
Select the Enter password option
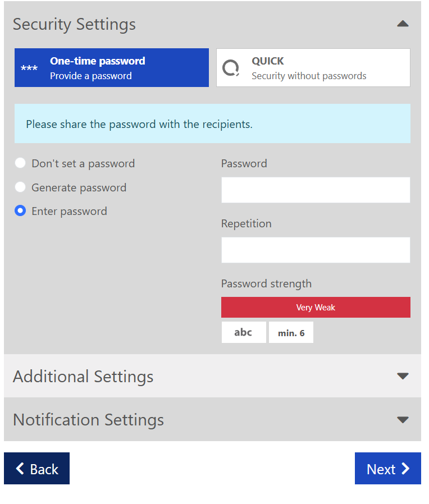click(x=20, y=211)
